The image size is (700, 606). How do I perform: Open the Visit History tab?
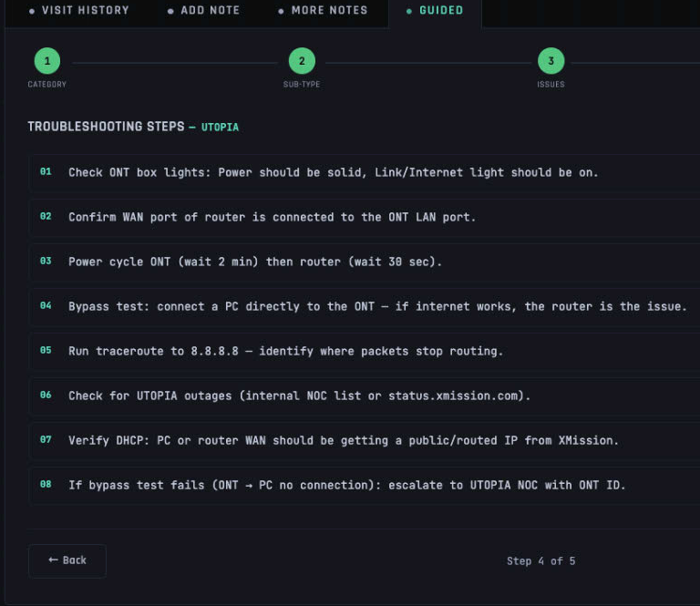point(78,11)
